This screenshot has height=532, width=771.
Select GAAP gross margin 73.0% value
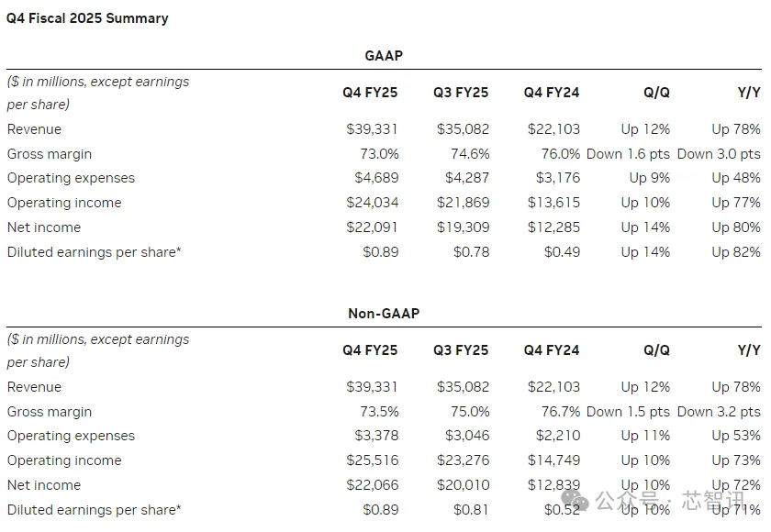(379, 154)
